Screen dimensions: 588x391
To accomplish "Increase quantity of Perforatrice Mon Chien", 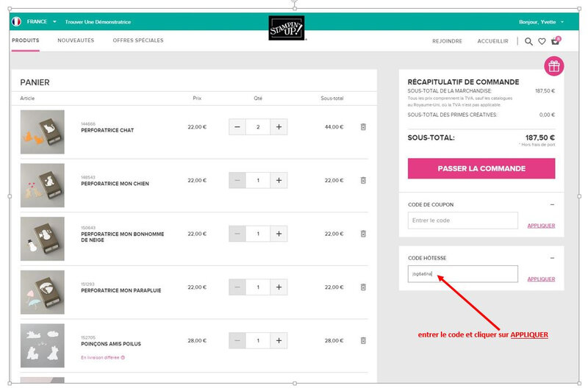I will 279,180.
